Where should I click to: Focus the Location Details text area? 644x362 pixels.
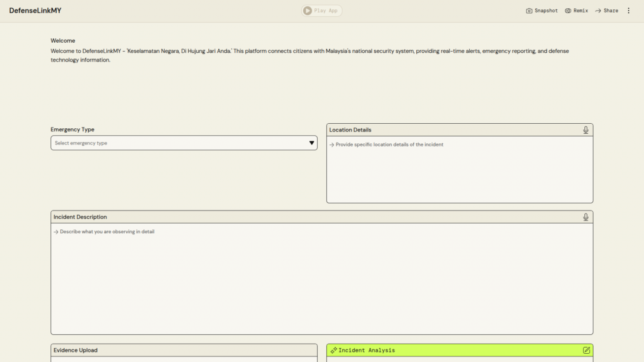point(459,170)
